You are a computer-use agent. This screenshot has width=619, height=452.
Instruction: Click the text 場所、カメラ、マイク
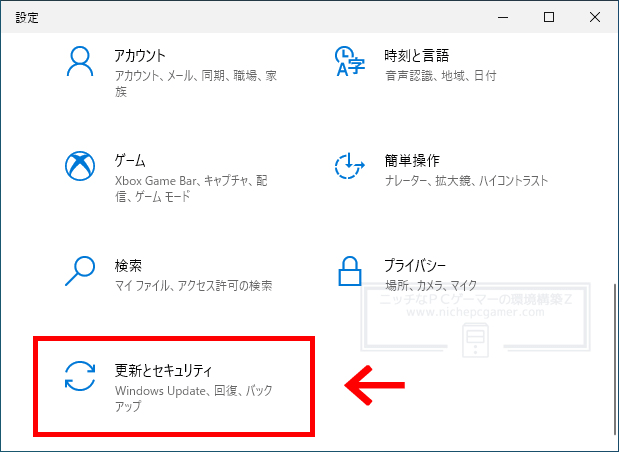coord(431,285)
